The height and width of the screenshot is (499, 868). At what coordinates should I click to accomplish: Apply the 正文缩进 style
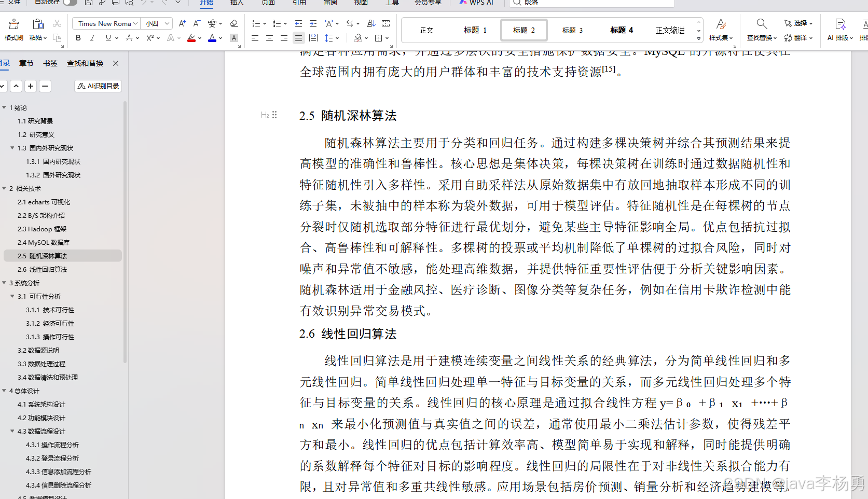(670, 30)
